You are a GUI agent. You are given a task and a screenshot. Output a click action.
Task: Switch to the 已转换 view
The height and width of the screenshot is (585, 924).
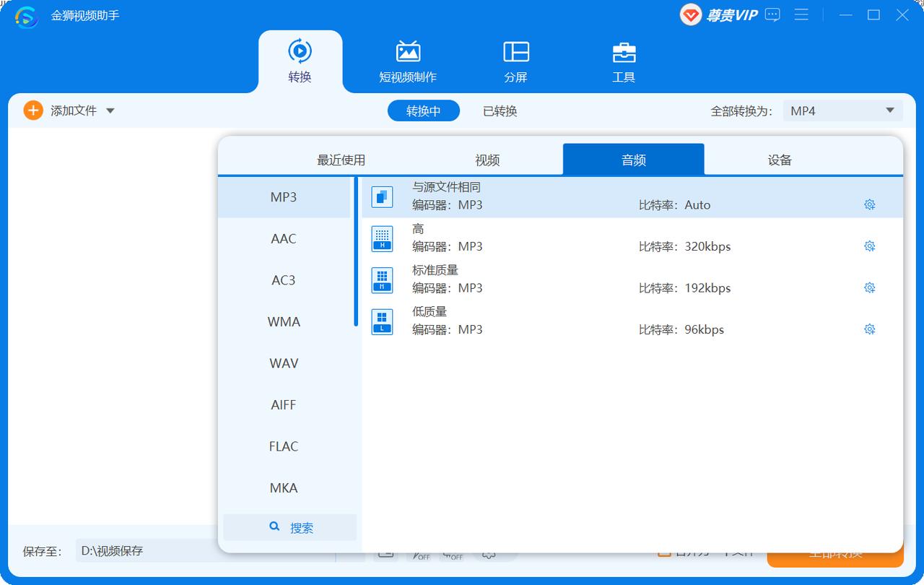click(x=499, y=110)
